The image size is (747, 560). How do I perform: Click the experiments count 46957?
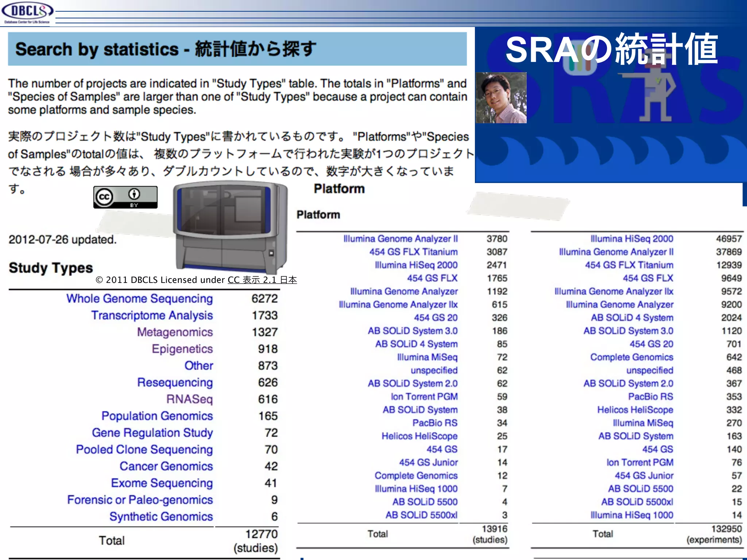click(729, 239)
